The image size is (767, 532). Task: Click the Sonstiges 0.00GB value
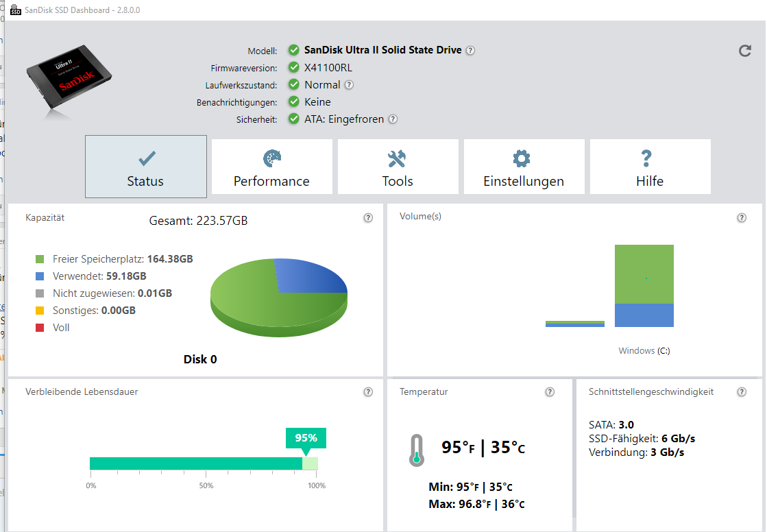tap(119, 311)
